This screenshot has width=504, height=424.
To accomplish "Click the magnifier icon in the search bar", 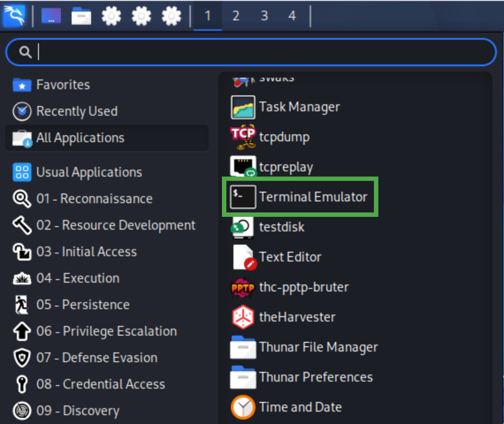I will 25,52.
